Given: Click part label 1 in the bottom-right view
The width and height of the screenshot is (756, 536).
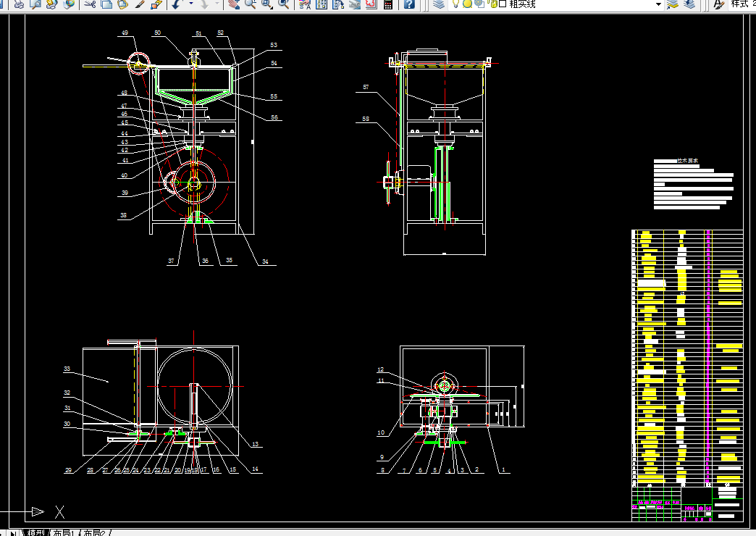Looking at the screenshot, I should (503, 469).
